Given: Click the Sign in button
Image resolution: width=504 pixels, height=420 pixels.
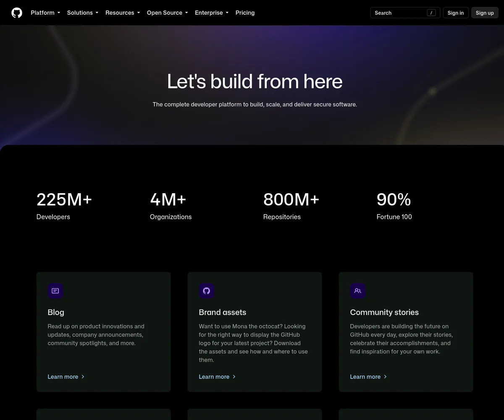Looking at the screenshot, I should 456,13.
